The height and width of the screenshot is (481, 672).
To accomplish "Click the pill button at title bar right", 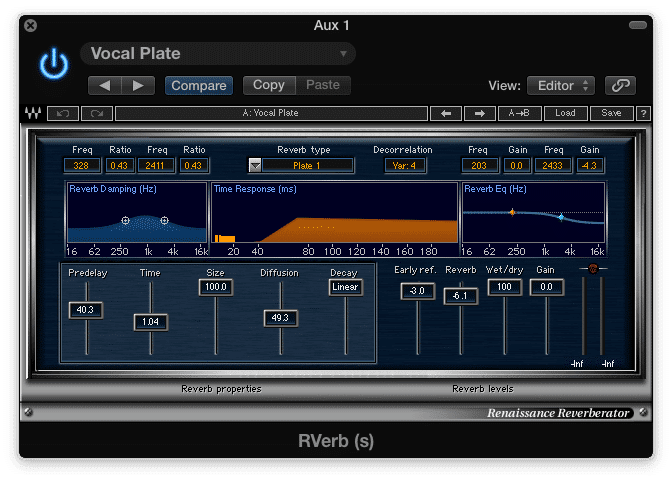I will tap(638, 25).
